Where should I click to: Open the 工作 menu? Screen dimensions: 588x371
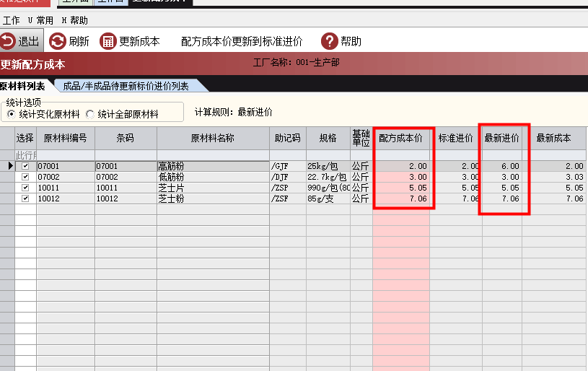[x=11, y=20]
